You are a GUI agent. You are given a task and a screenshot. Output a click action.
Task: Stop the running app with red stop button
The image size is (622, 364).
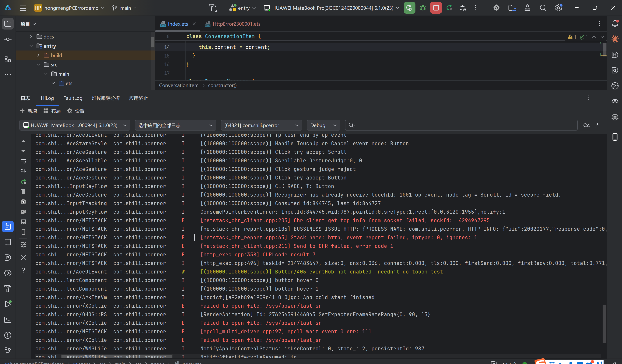click(x=436, y=8)
